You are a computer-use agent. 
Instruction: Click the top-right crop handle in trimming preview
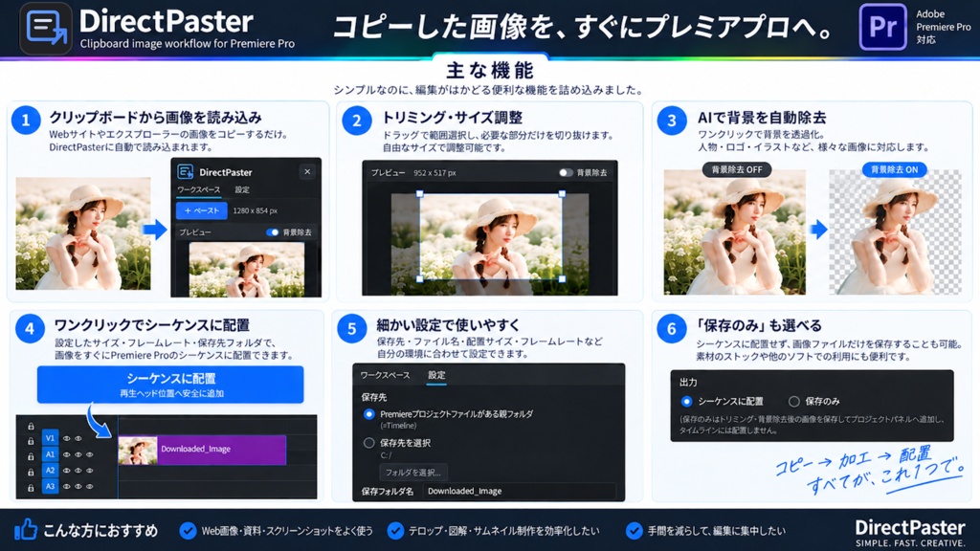pyautogui.click(x=562, y=193)
